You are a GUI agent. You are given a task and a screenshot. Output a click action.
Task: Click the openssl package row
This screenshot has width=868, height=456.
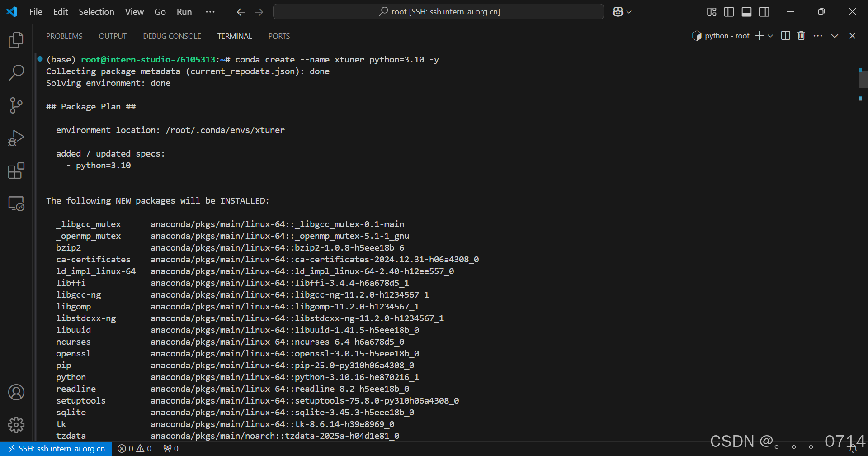[237, 354]
